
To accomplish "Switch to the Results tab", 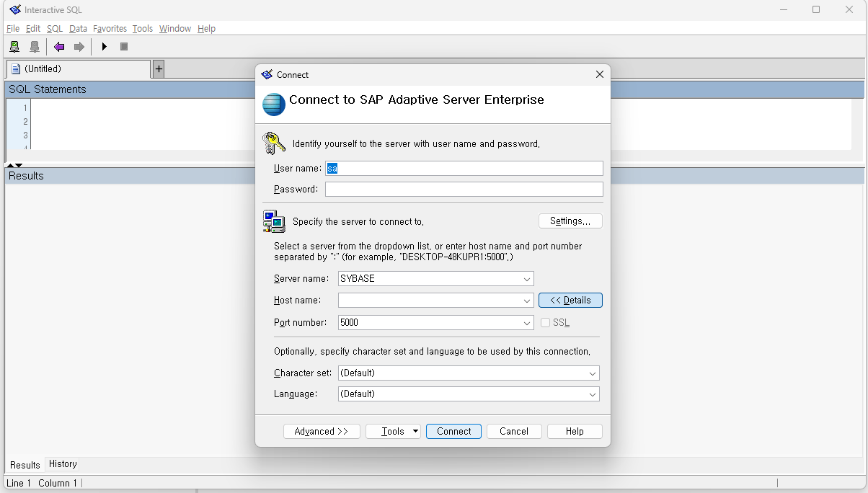I will 25,465.
